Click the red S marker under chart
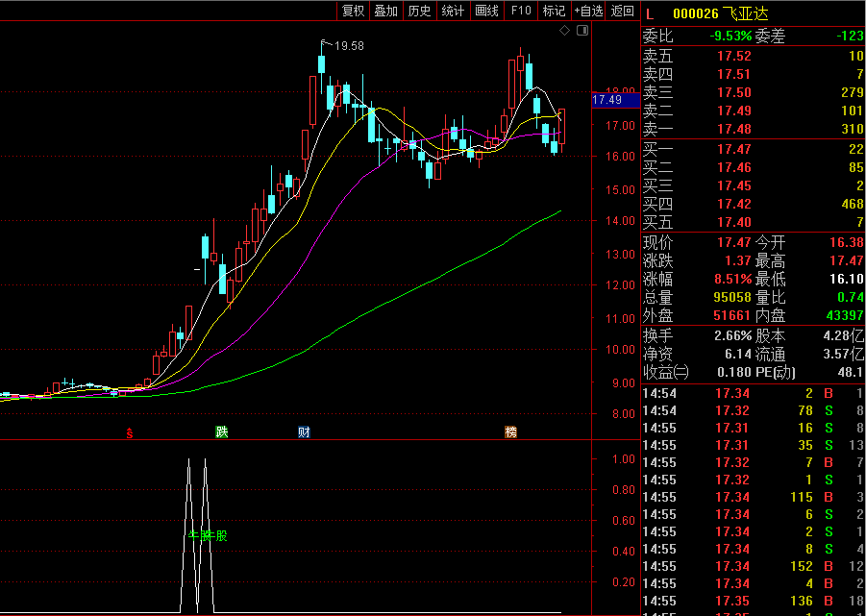Screen dimensions: 866x616 pyautogui.click(x=130, y=432)
